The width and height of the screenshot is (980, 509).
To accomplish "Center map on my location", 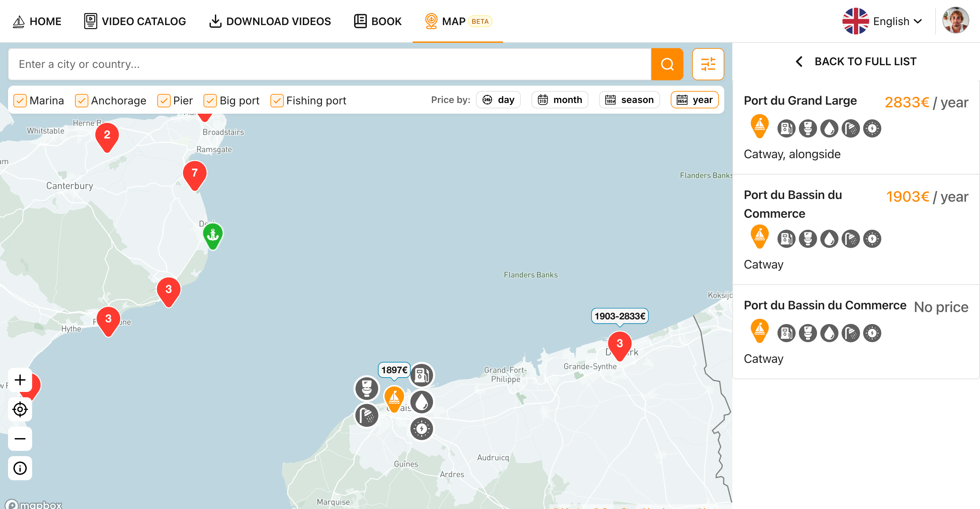I will [20, 409].
